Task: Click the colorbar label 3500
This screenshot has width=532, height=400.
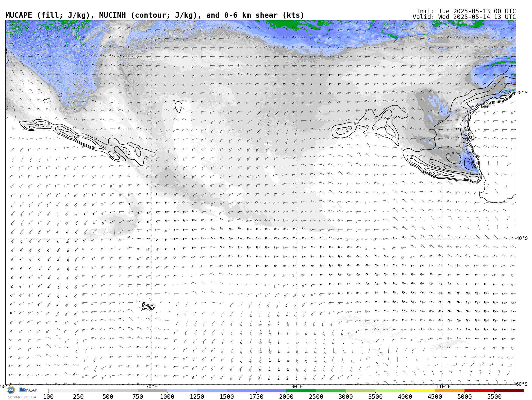Action: 375,397
